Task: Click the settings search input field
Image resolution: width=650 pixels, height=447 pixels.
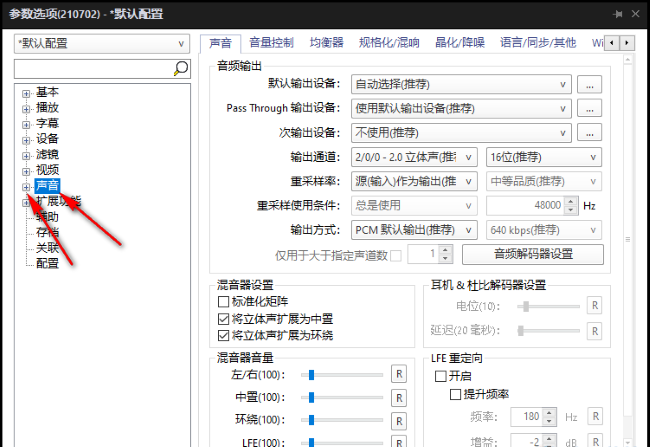Action: tap(93, 68)
